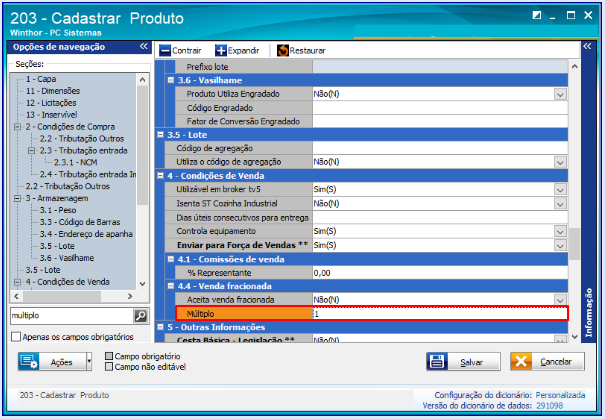The image size is (605, 419).
Task: Open the Ações dropdown arrow
Action: 89,362
